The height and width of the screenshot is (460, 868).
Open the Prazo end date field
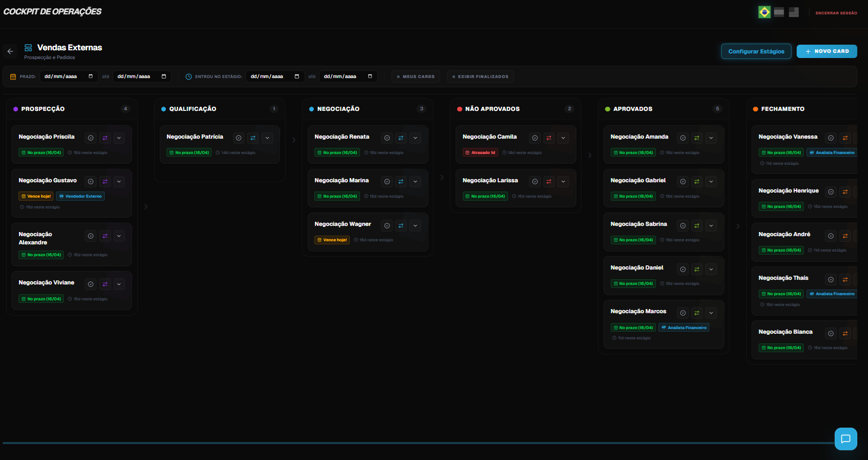142,76
